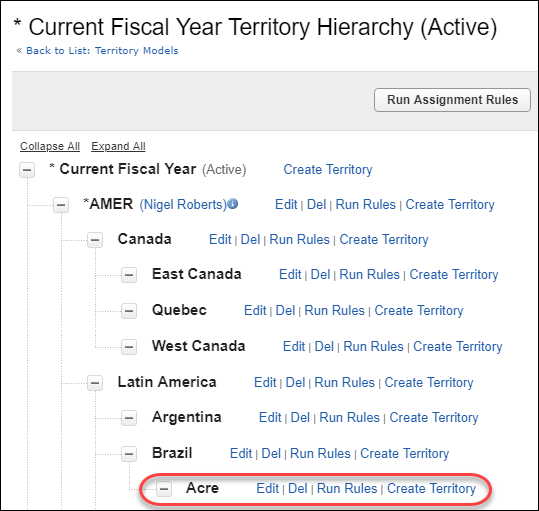This screenshot has height=511, width=539.
Task: Open Nigel Roberts user link
Action: coord(183,204)
